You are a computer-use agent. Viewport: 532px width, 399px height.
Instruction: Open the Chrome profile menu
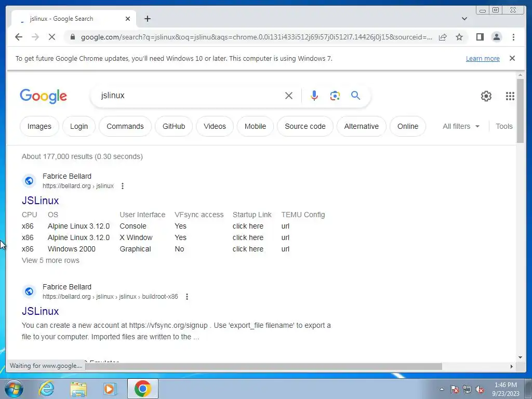point(496,37)
